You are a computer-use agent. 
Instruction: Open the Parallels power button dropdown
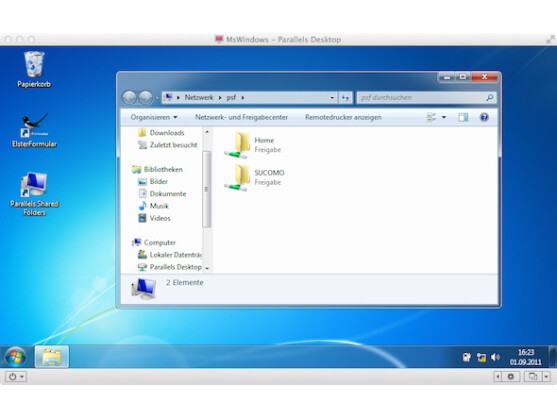[x=16, y=376]
